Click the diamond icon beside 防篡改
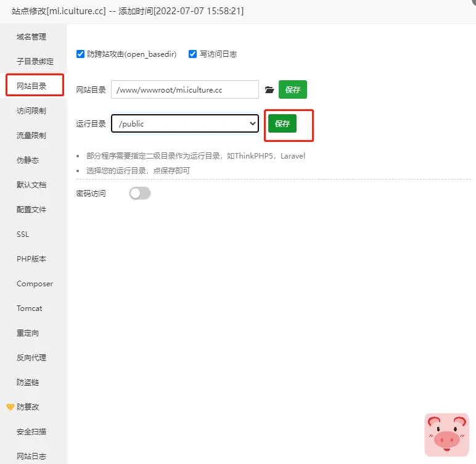476x464 pixels. 10,407
